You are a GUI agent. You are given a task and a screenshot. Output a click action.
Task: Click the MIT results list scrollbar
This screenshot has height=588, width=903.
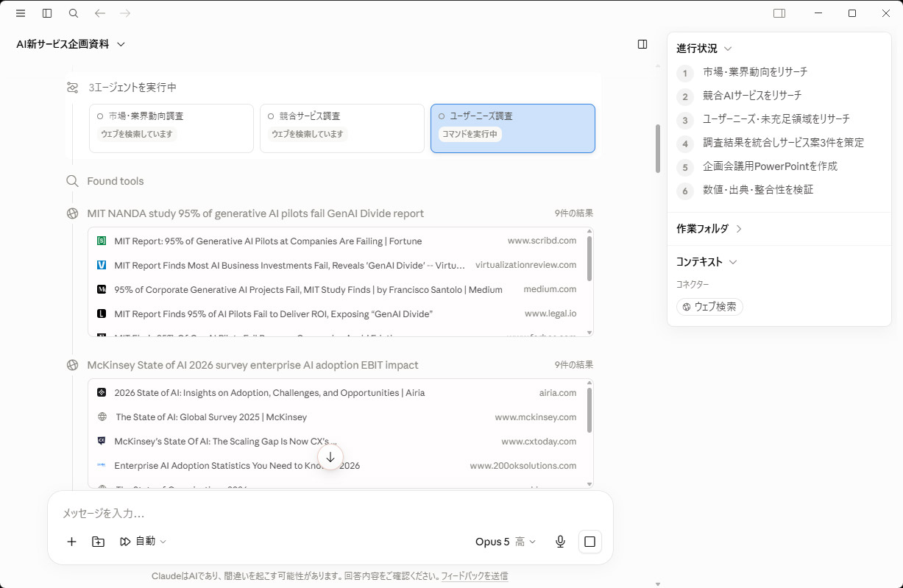589,258
